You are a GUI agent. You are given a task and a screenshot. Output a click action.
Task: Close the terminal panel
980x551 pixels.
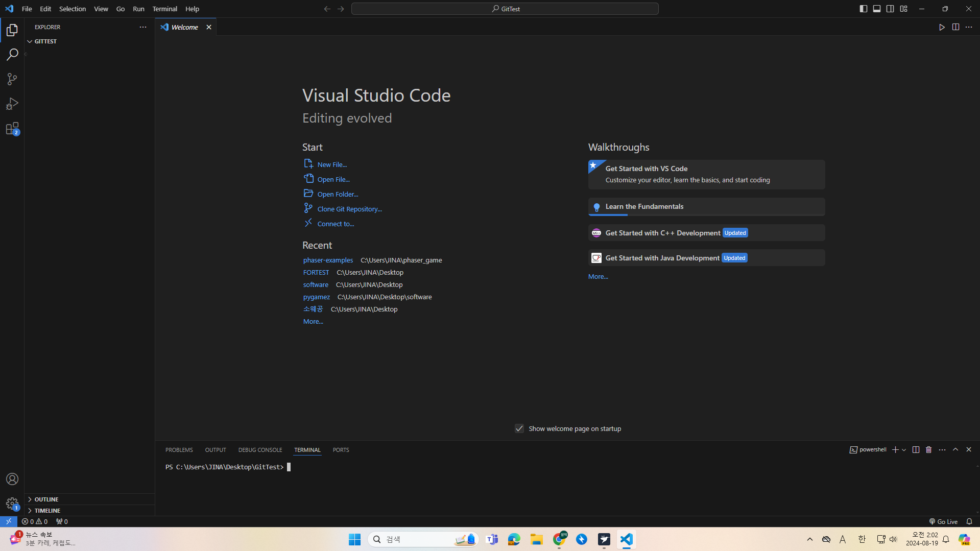(969, 449)
